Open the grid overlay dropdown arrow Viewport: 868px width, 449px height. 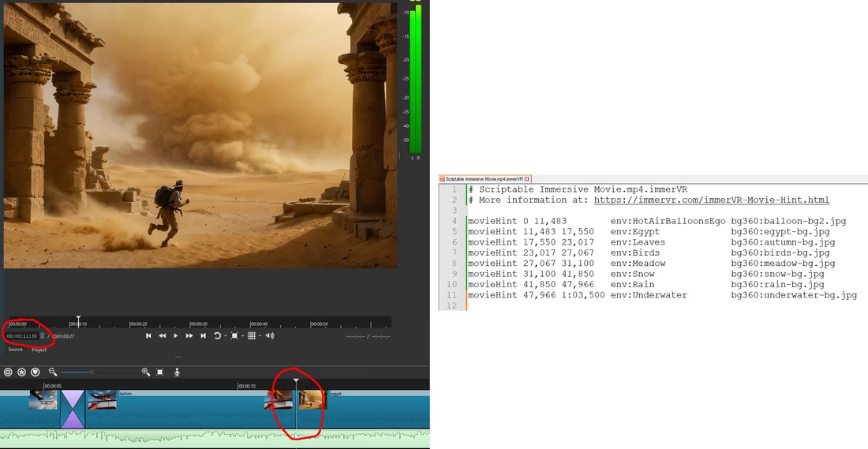[260, 336]
